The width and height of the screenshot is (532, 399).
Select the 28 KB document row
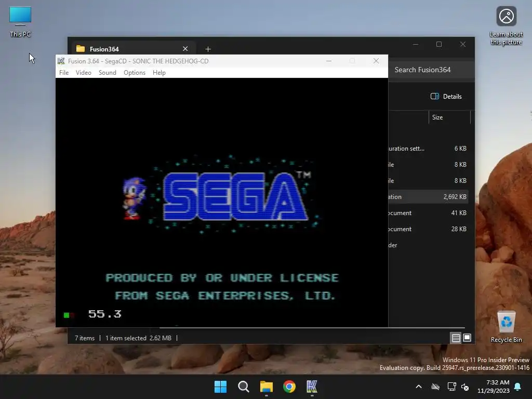[428, 229]
